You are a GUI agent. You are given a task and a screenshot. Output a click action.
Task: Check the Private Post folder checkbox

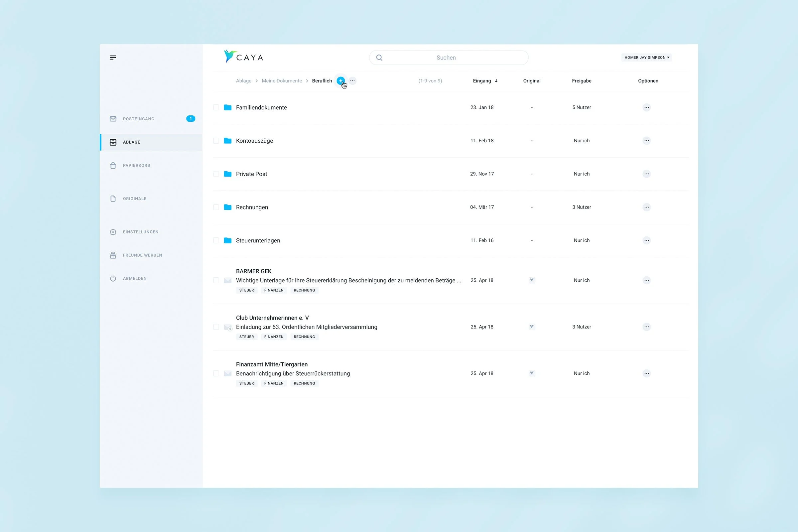(216, 174)
